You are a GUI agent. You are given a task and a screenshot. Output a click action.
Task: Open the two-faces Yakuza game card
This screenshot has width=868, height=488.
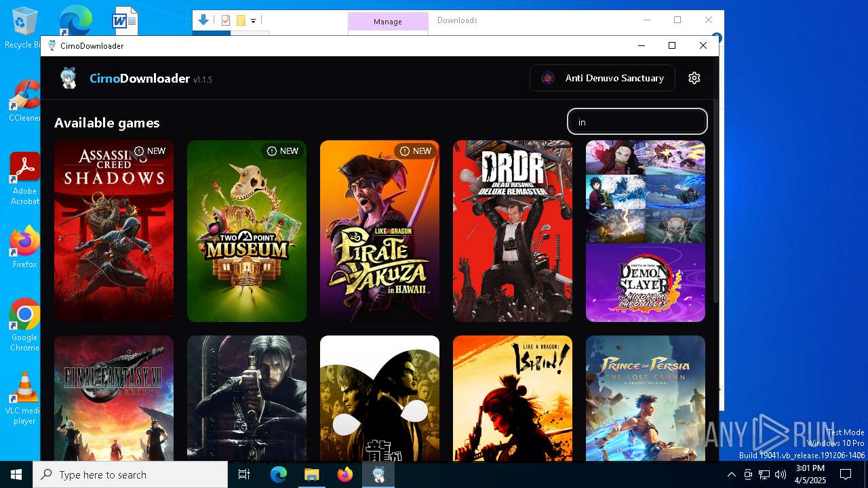pyautogui.click(x=380, y=399)
